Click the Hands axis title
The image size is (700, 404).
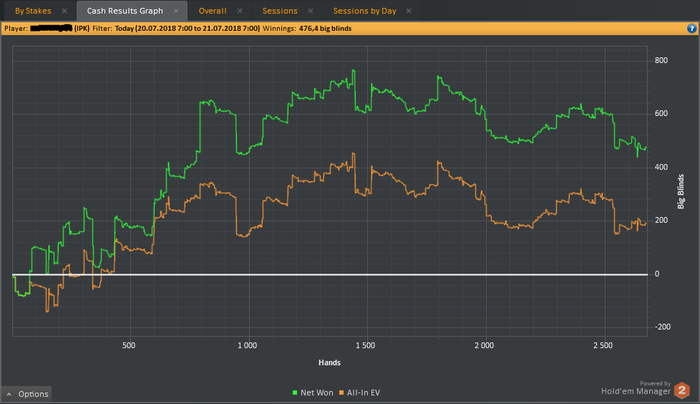tap(329, 362)
